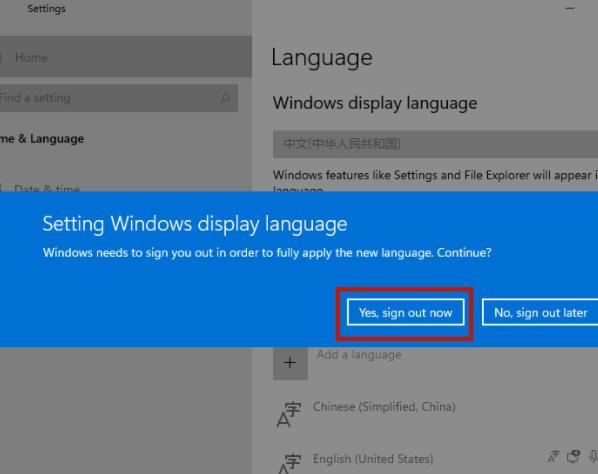Click the Language page heading
Viewport: 598px width, 474px height.
tap(322, 58)
